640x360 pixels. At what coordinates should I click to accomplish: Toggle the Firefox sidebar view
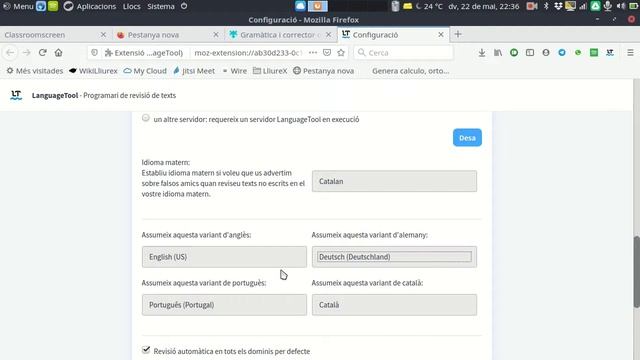point(530,53)
